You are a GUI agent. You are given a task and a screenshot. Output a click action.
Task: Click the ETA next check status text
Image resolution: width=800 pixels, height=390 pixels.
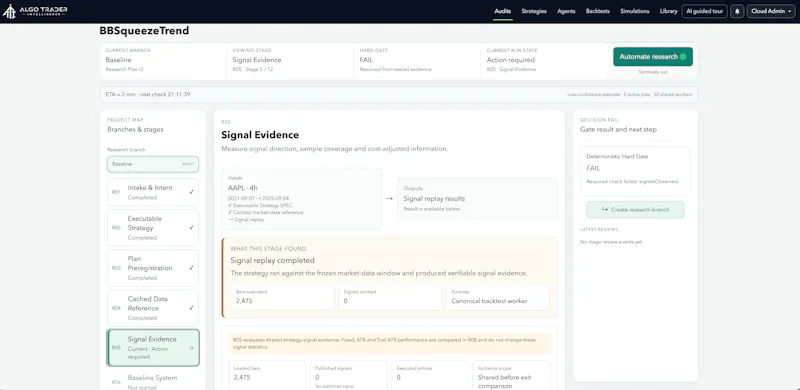[x=148, y=94]
